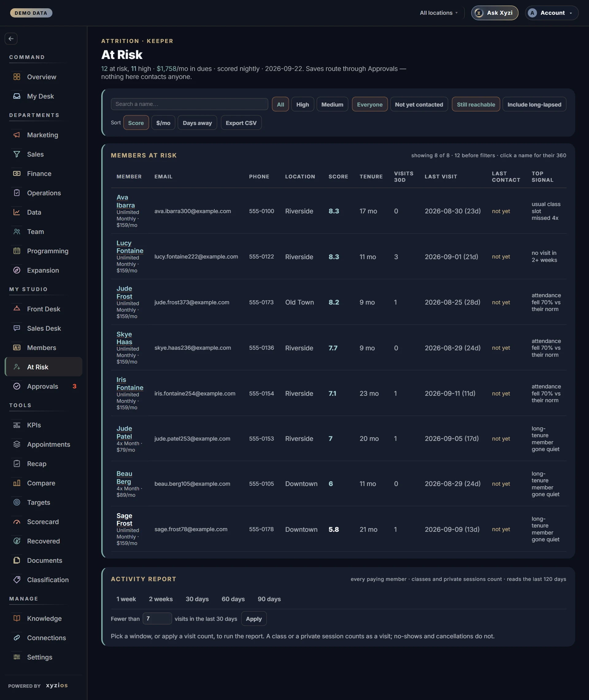Open Recovered icon in Tools
Viewport: 589px width, 700px height.
17,541
